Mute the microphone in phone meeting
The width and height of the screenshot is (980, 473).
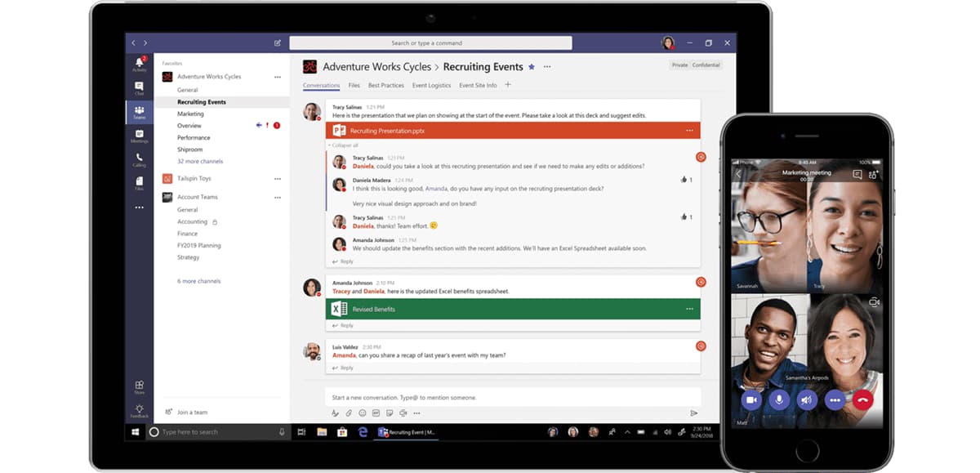[779, 399]
